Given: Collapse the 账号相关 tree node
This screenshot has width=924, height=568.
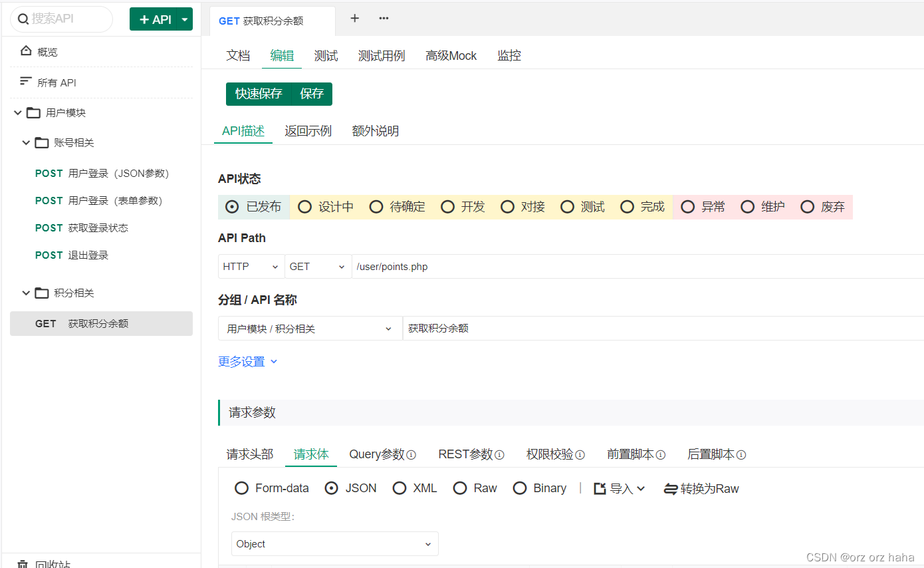Looking at the screenshot, I should click(x=26, y=143).
